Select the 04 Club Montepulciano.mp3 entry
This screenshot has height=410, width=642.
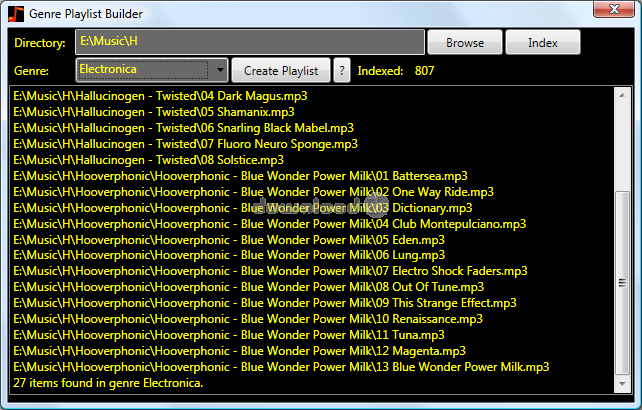pos(269,224)
